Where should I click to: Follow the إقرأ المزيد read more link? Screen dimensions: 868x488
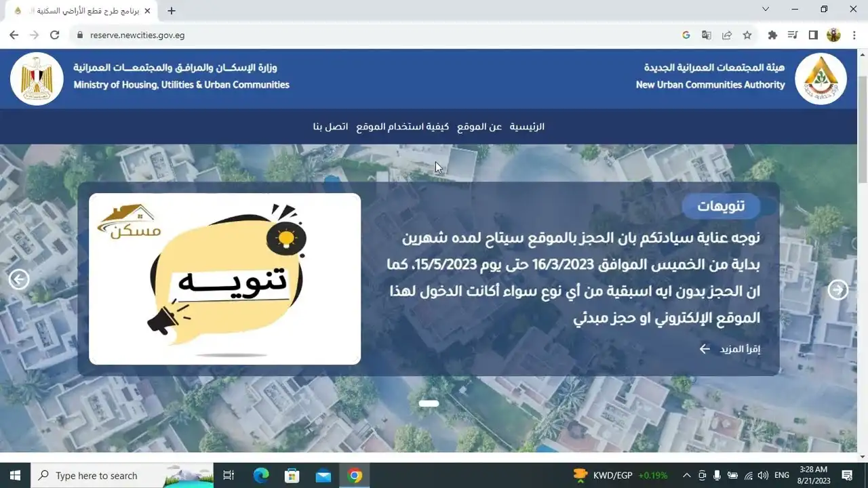730,349
